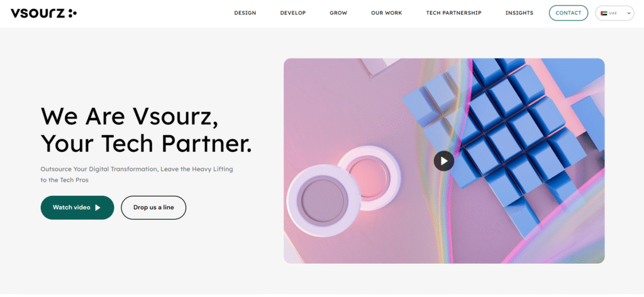Screen dimensions: 644x297
Task: Visit the INSIGHTS section
Action: click(x=519, y=13)
